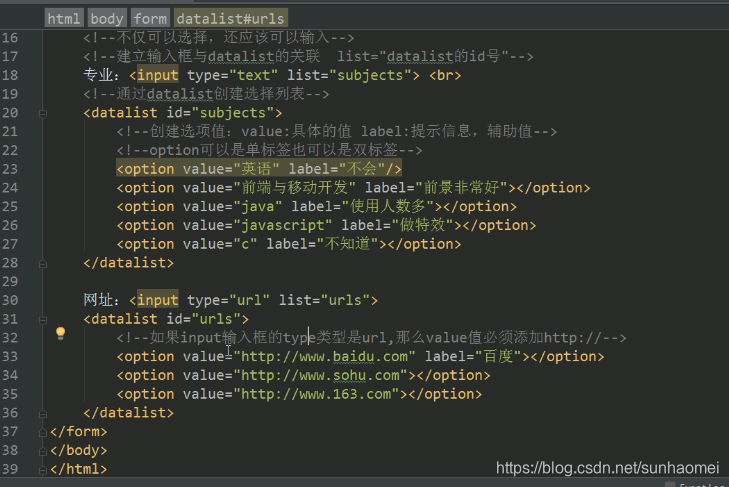Toggle fold marker at closing datalist line 36
The image size is (729, 487).
[43, 414]
